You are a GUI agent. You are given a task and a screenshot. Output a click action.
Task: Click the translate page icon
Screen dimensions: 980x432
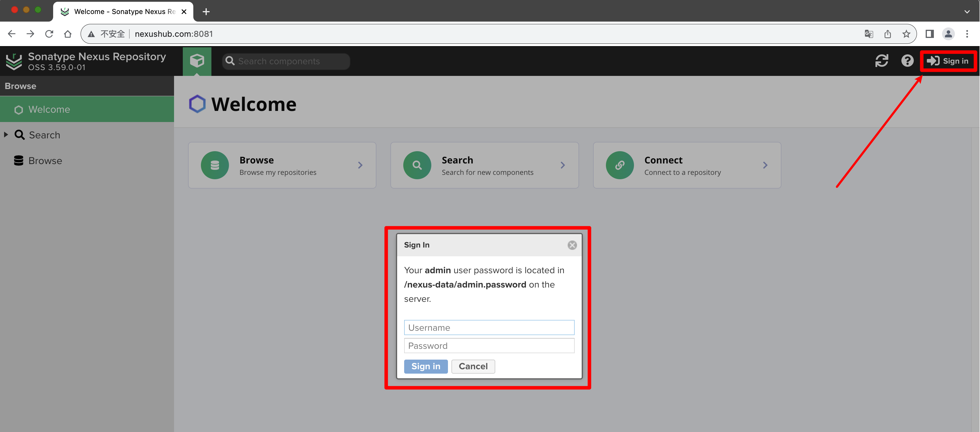click(868, 34)
